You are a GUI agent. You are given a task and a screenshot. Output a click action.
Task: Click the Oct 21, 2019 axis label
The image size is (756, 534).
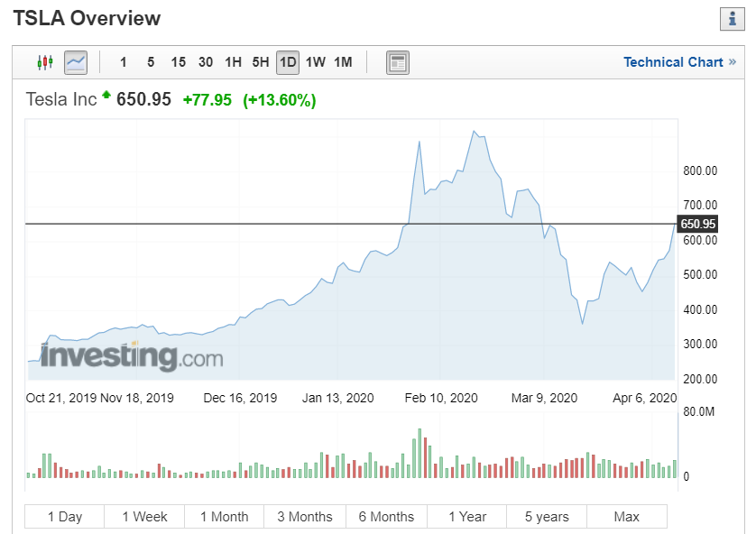60,398
